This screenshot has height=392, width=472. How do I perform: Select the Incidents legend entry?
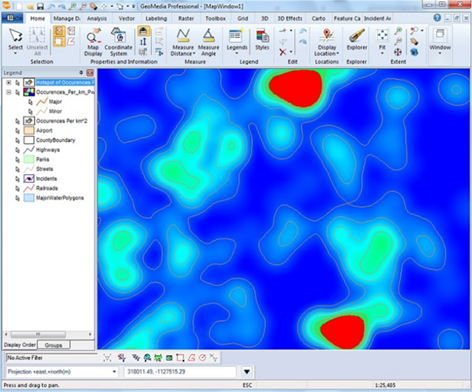[46, 179]
